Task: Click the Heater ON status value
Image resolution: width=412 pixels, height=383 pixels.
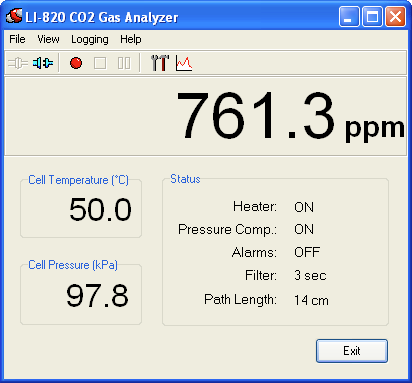Action: coord(304,207)
